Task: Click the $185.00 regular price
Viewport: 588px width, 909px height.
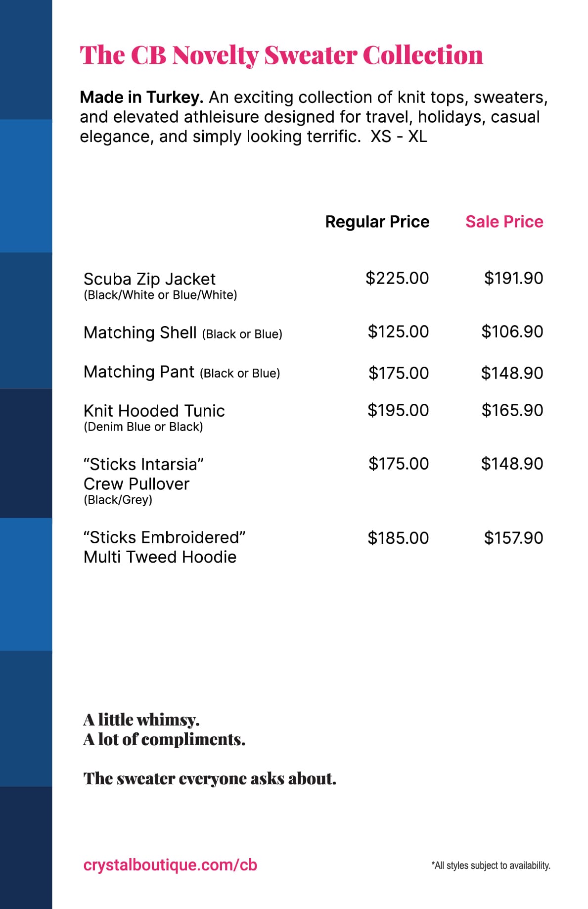Action: [x=398, y=538]
